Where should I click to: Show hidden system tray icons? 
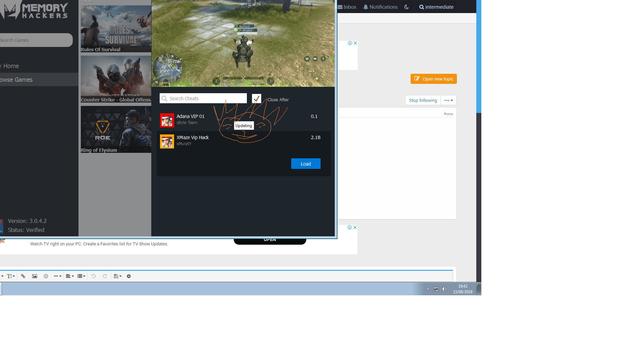tap(428, 289)
